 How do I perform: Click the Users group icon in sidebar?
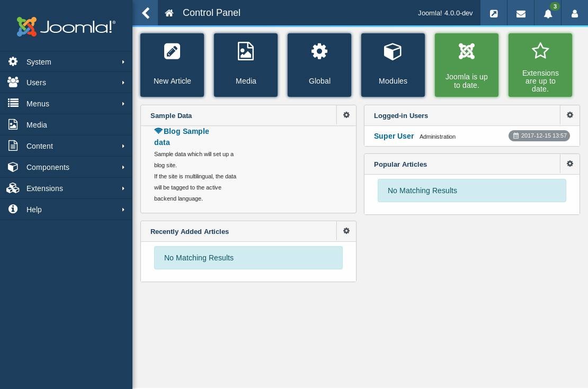click(13, 83)
